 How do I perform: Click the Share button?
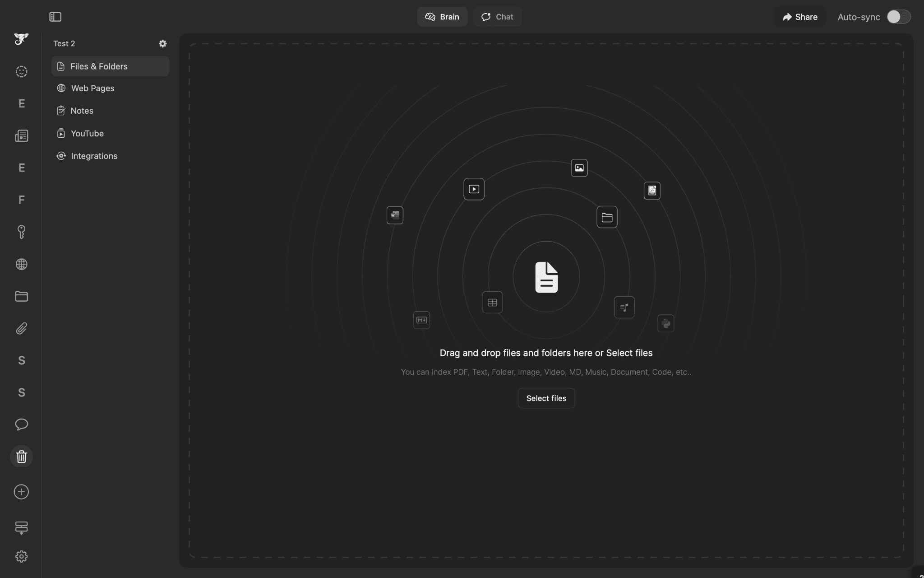[x=799, y=17]
